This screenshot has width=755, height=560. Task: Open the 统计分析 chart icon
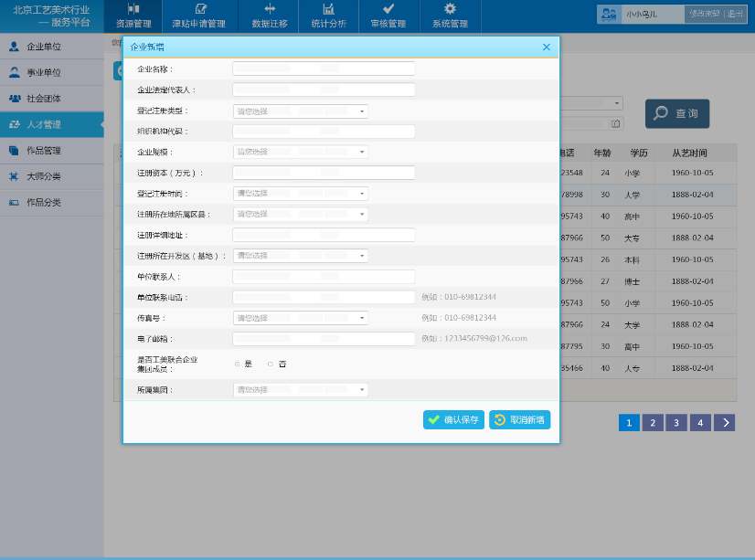tap(327, 9)
